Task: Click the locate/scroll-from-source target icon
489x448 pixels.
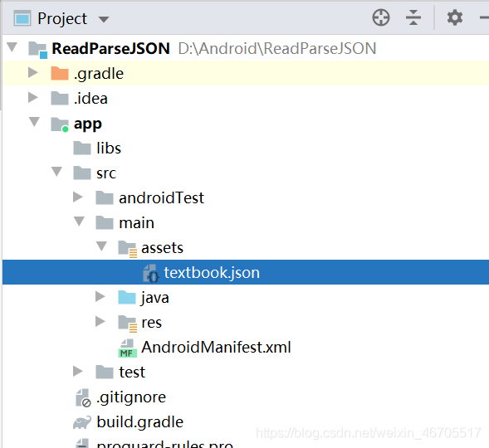Action: click(381, 17)
